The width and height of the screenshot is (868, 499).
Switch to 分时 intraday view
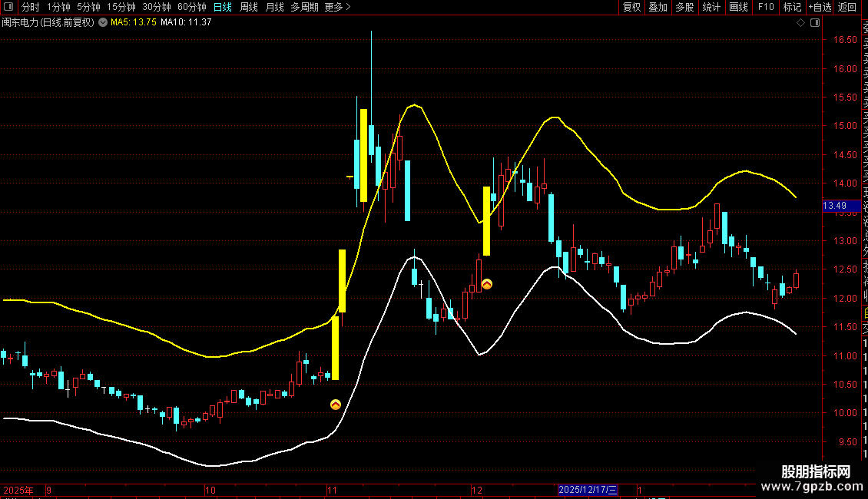point(31,7)
